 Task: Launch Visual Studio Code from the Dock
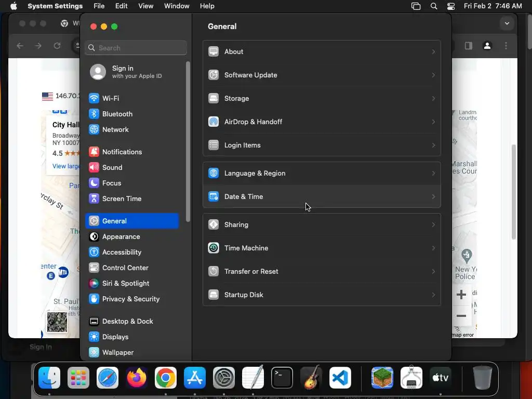pyautogui.click(x=340, y=378)
